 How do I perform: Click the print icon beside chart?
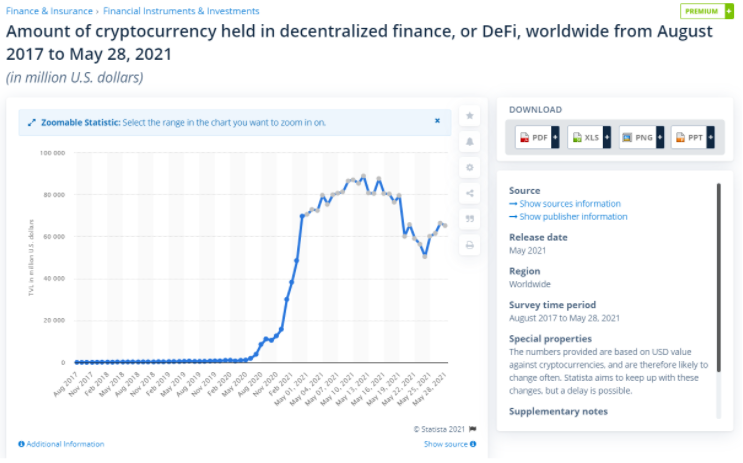(470, 245)
